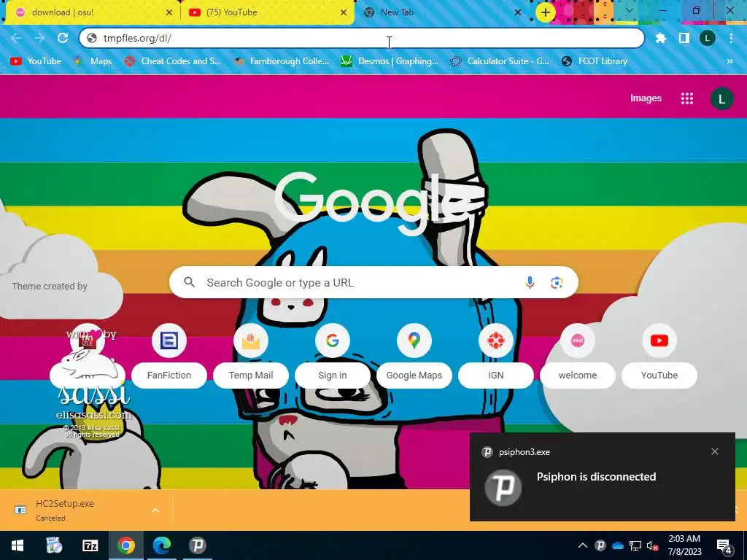Image resolution: width=747 pixels, height=560 pixels.
Task: Open the network icon in system tray
Action: click(635, 545)
